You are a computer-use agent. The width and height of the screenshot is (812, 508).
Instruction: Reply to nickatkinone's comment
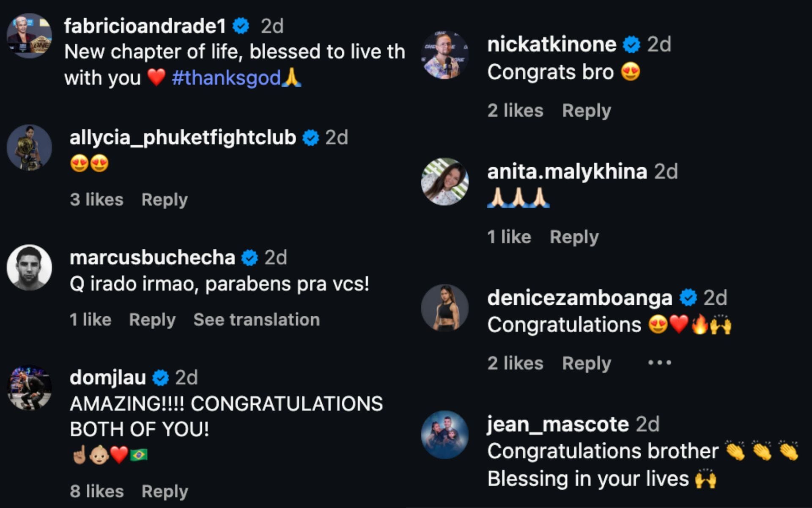pos(587,110)
